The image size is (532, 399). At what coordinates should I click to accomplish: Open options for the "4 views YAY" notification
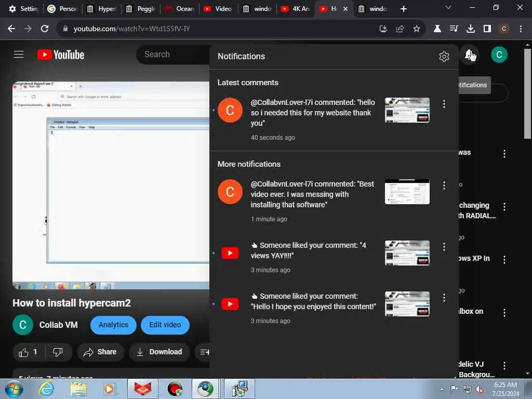(x=444, y=247)
